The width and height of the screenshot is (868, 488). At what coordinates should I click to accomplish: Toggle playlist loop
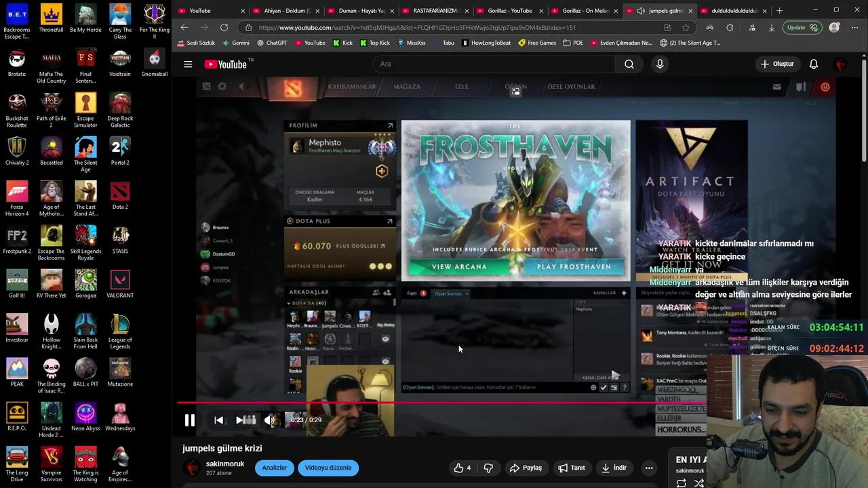pyautogui.click(x=681, y=483)
